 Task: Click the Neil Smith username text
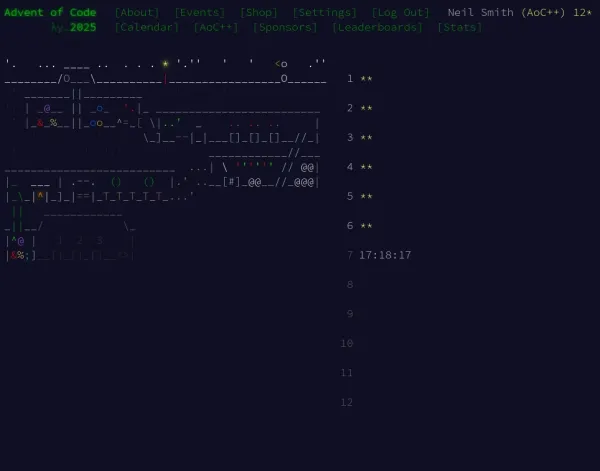click(481, 12)
